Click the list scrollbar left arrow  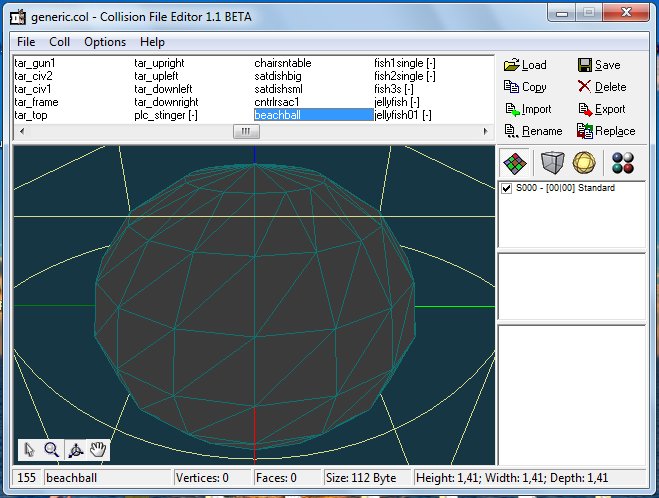(21, 132)
